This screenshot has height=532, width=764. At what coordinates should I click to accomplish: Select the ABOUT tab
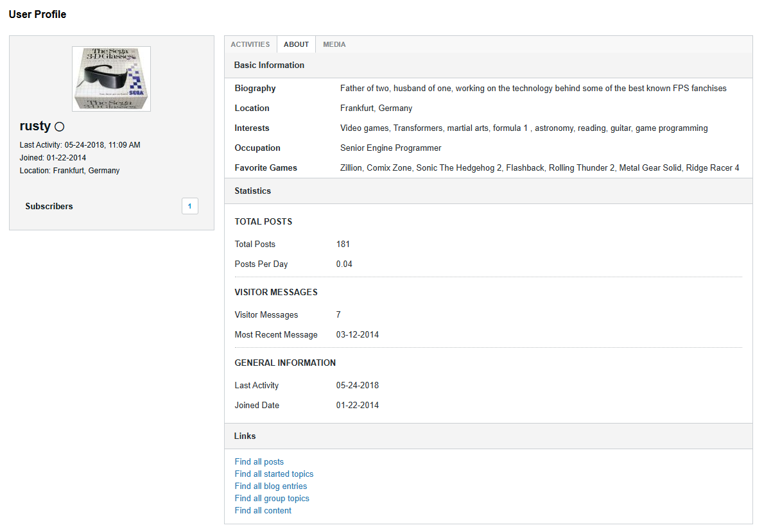click(x=296, y=44)
